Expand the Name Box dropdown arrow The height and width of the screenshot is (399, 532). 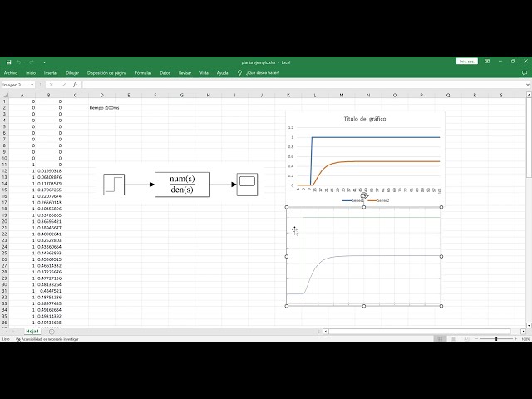32,85
